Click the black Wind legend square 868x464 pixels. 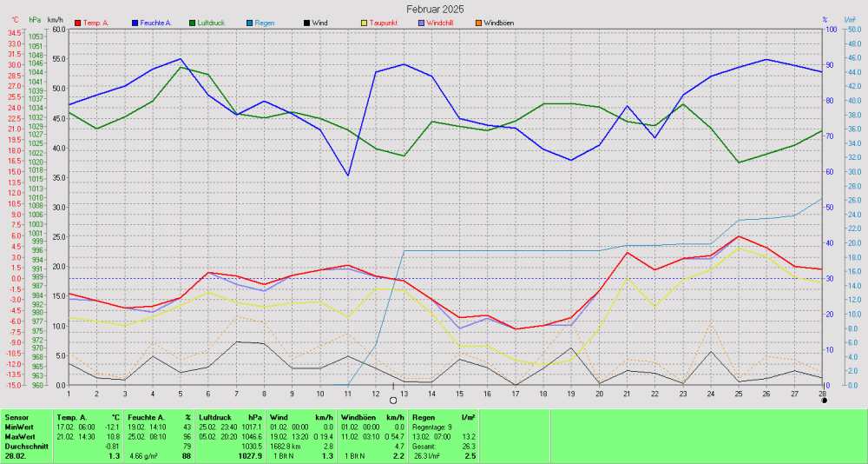306,23
